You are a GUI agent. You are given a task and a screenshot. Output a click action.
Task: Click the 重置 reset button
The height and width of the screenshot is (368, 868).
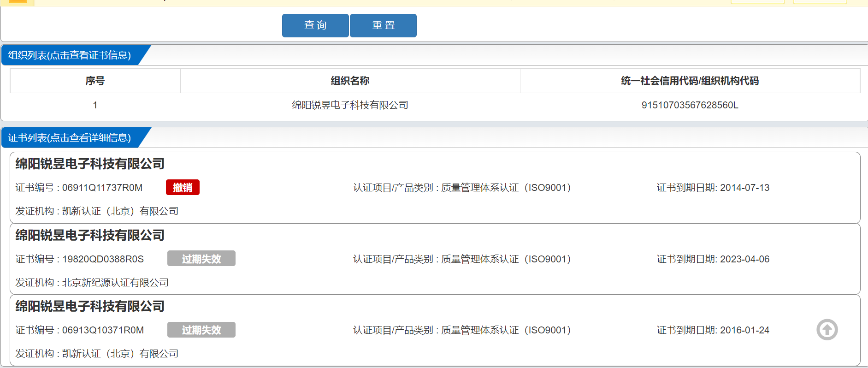pos(383,25)
